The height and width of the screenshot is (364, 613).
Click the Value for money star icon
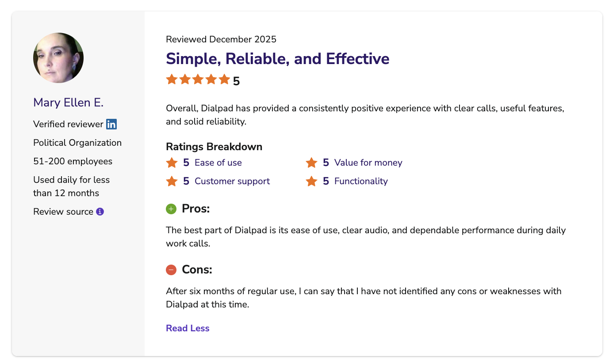(311, 163)
